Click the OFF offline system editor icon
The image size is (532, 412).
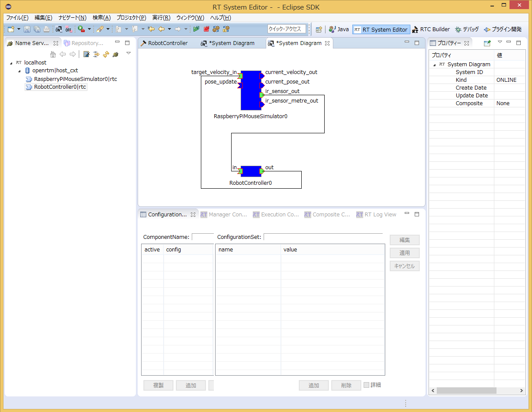click(68, 29)
